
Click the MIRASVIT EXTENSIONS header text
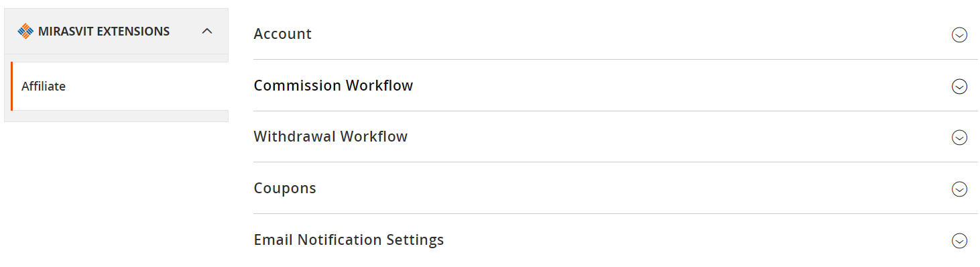click(104, 31)
